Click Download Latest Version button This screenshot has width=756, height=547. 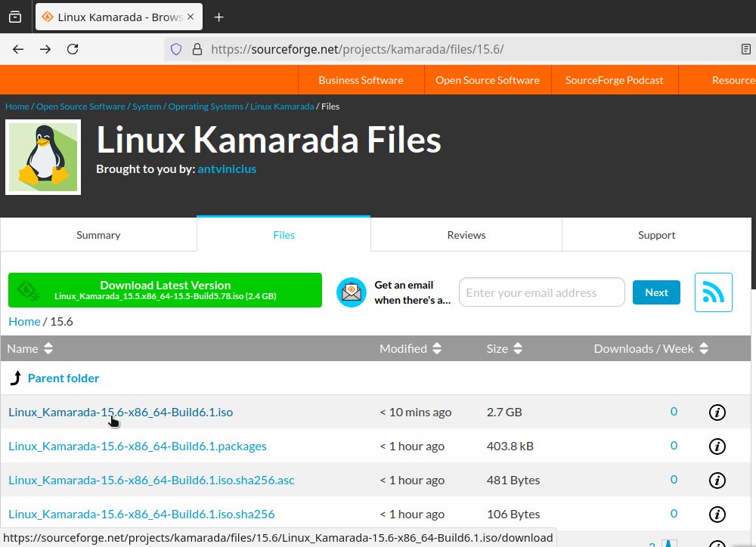(x=165, y=290)
